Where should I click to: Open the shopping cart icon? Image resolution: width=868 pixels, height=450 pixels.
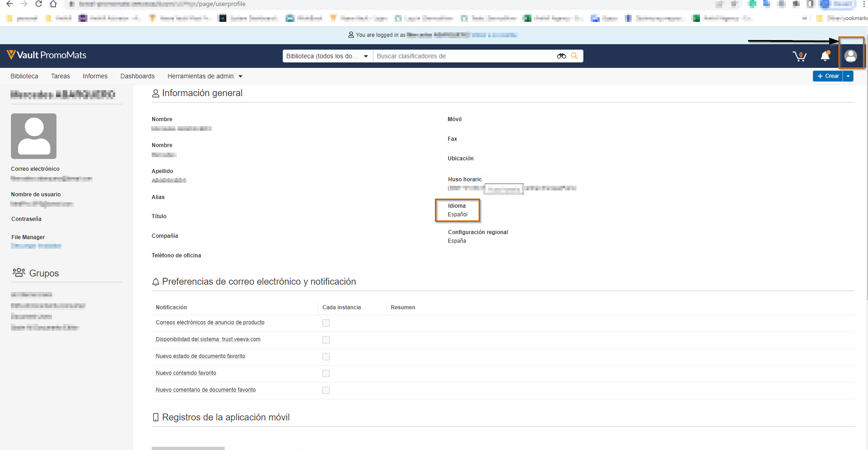[x=799, y=56]
